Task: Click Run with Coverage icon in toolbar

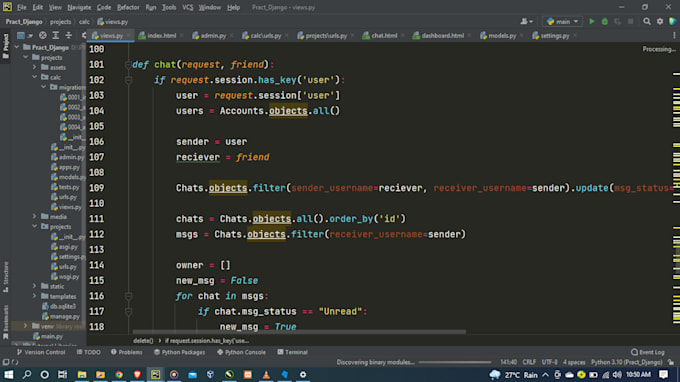Action: click(618, 21)
